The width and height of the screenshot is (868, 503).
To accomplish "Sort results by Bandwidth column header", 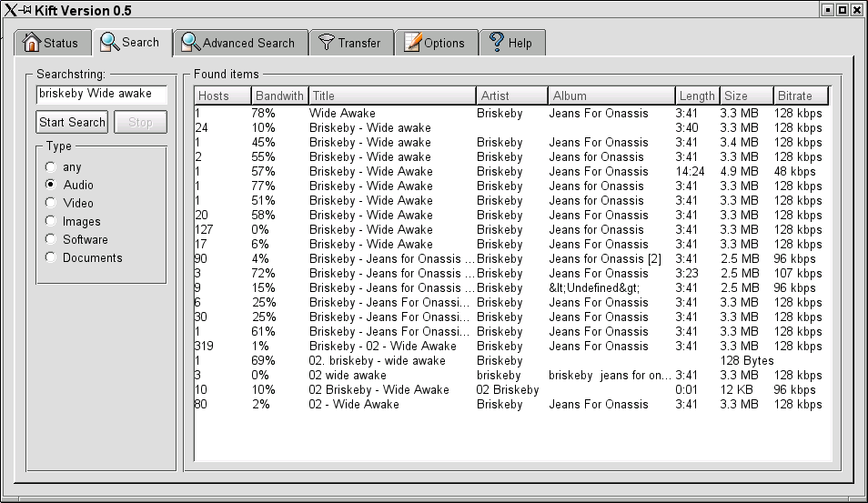I will pyautogui.click(x=279, y=96).
